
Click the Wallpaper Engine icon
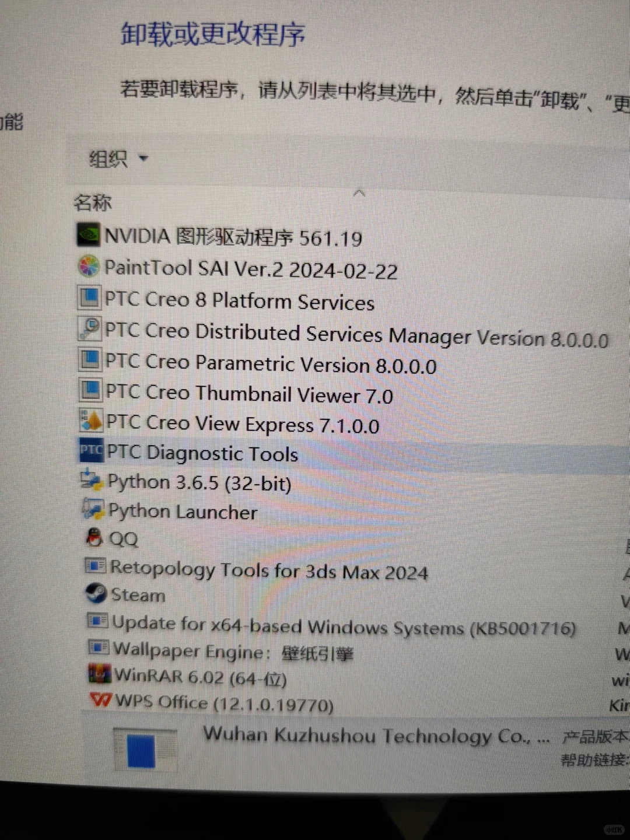point(99,647)
